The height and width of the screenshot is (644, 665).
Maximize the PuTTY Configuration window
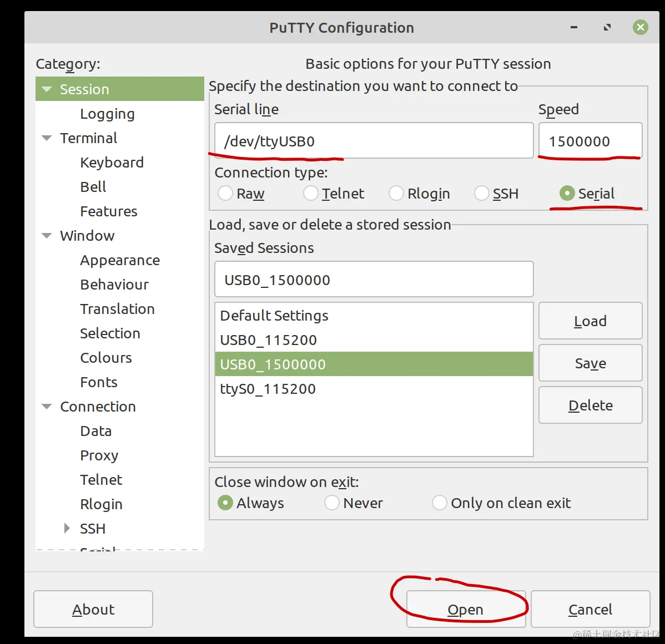point(607,28)
